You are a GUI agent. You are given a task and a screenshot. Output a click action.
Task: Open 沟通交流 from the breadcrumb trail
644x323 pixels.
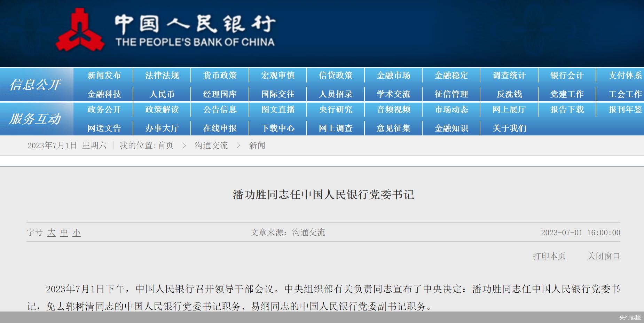(x=211, y=145)
